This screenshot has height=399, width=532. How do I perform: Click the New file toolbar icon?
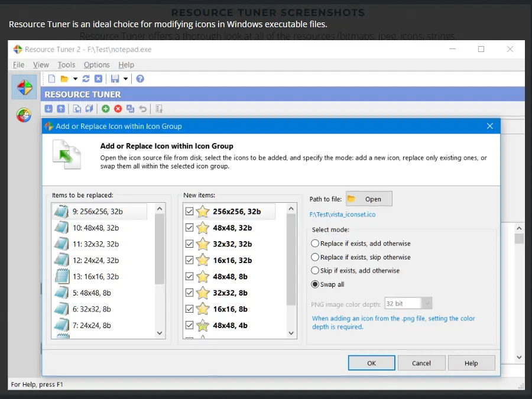51,79
